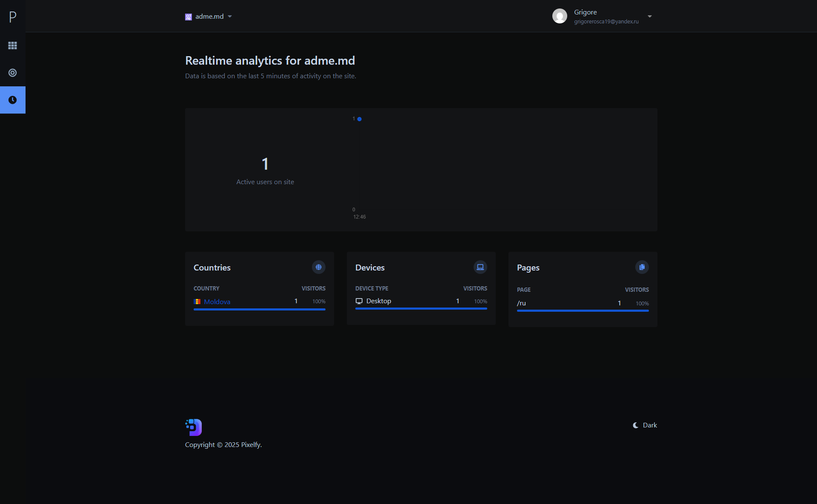
Task: Toggle the Dark theme switch
Action: [x=650, y=425]
